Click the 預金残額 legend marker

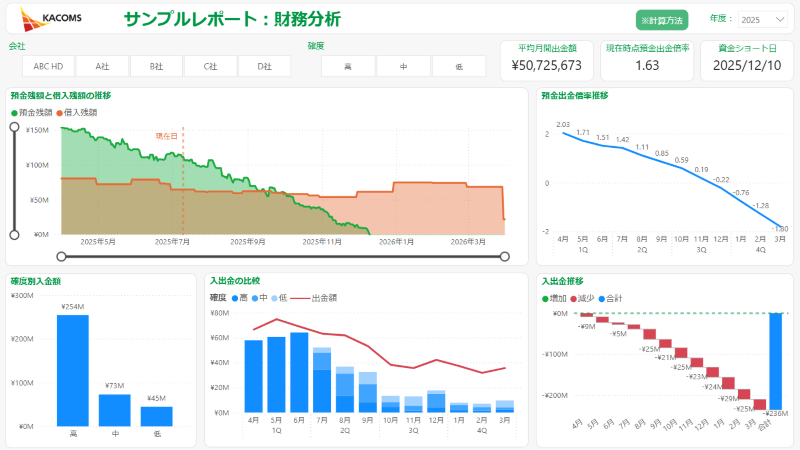pyautogui.click(x=14, y=113)
